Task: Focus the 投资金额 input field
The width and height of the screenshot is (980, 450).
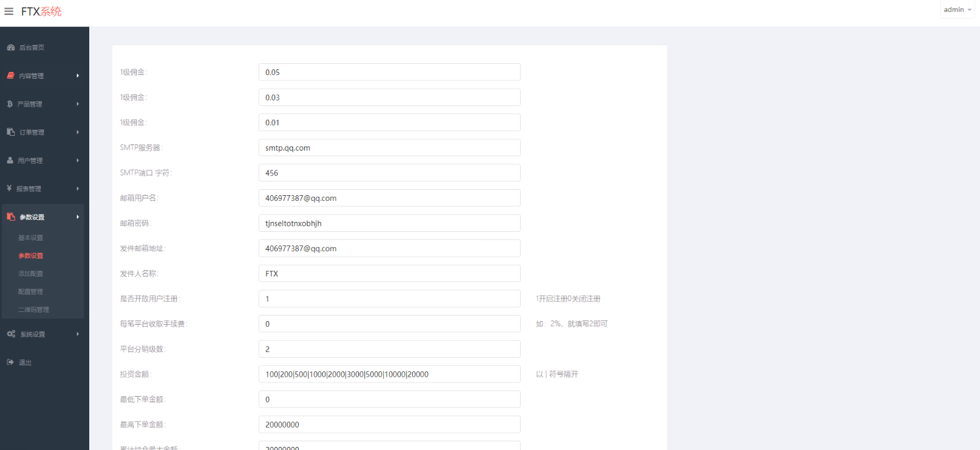Action: 389,374
